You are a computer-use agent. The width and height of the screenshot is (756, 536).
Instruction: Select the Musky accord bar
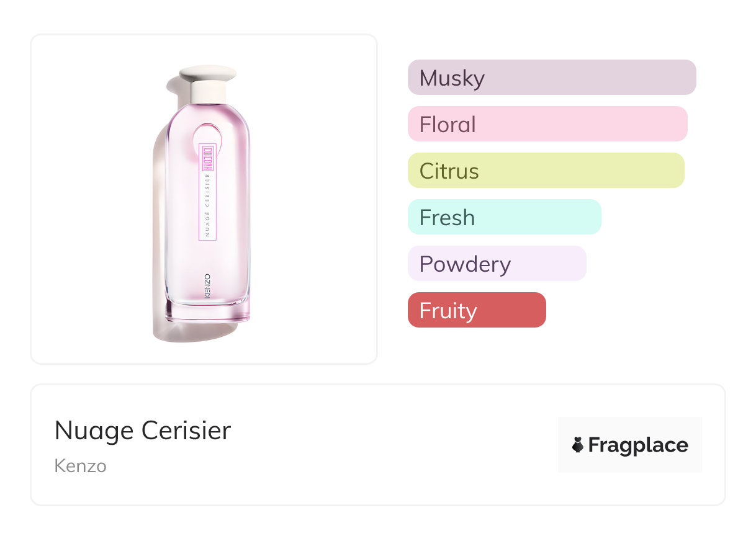point(551,78)
